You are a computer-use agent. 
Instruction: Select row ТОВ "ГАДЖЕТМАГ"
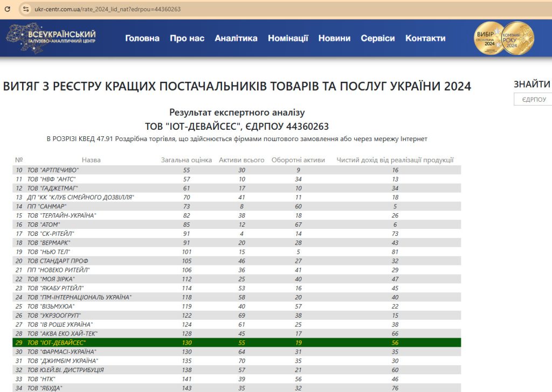(237, 188)
